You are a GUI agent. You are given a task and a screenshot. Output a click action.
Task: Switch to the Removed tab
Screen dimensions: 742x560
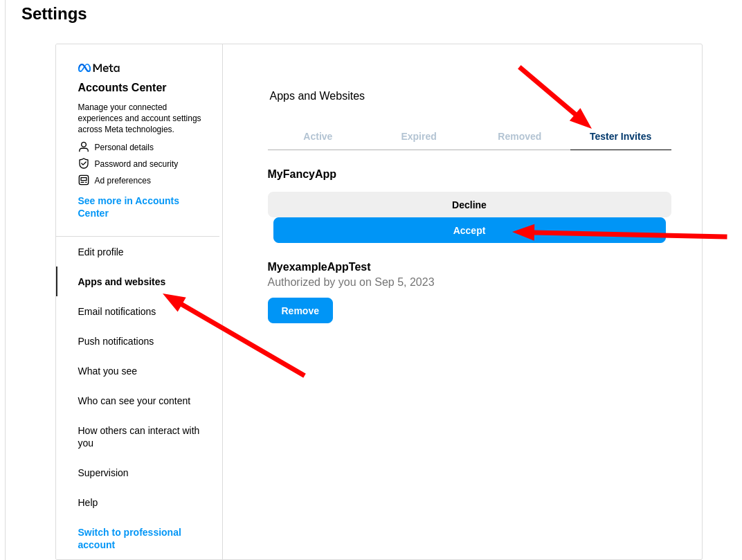coord(519,136)
